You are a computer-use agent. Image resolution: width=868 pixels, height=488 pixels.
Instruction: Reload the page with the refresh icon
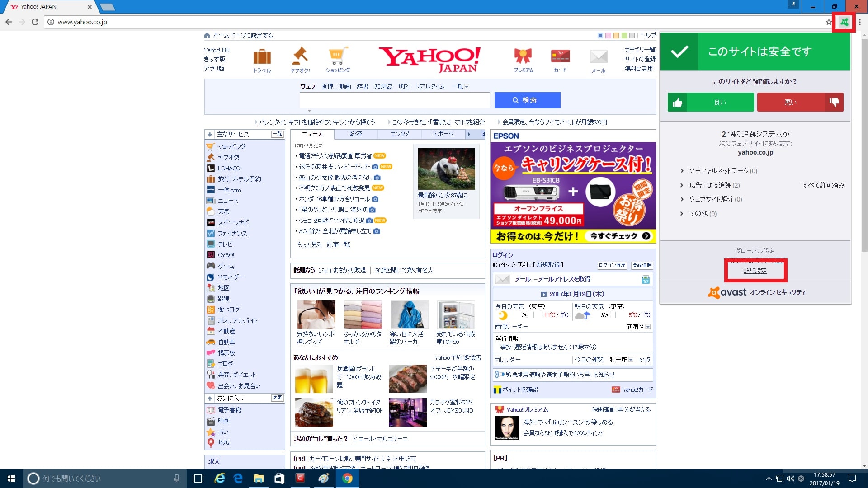pos(35,22)
